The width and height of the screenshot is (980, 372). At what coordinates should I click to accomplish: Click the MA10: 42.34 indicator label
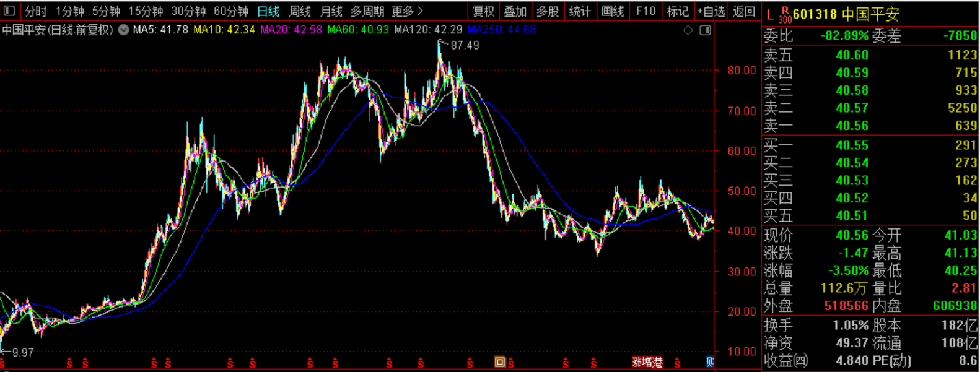point(224,30)
